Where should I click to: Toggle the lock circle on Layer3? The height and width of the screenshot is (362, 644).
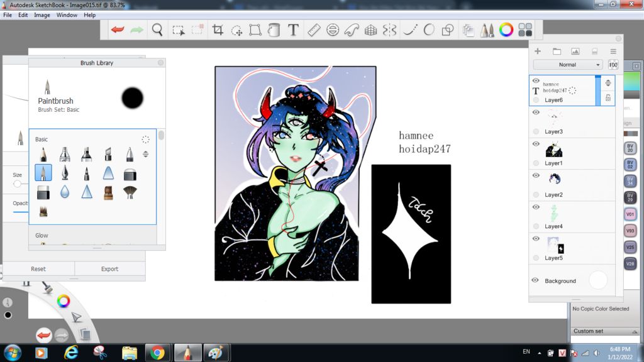(536, 131)
